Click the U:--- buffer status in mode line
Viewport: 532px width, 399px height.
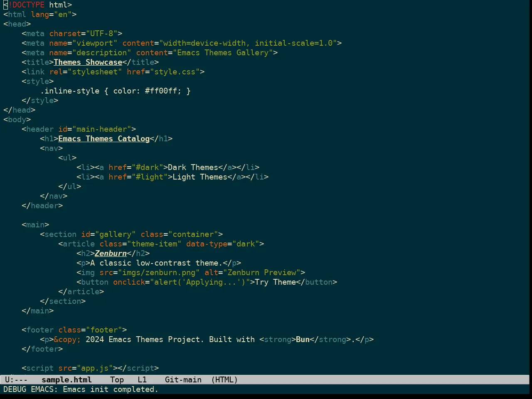coord(16,379)
